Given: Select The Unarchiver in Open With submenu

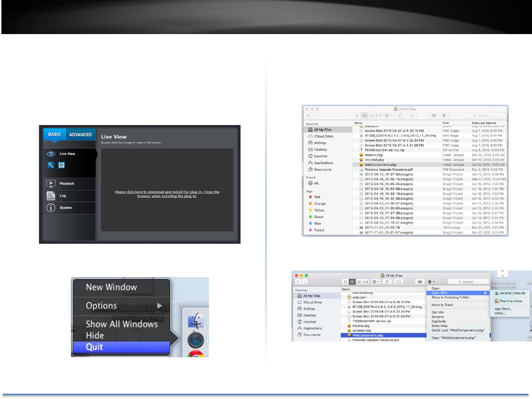Looking at the screenshot, I should coord(510,301).
